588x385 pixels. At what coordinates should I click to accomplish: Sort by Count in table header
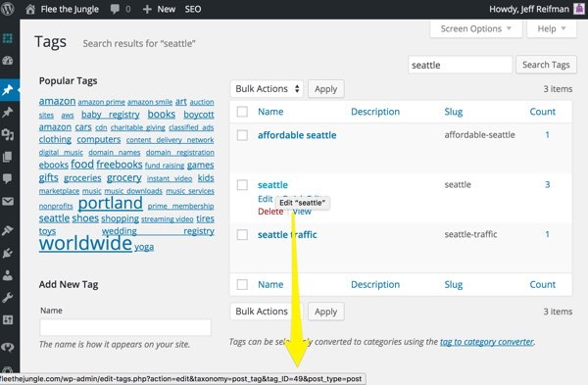pos(543,112)
